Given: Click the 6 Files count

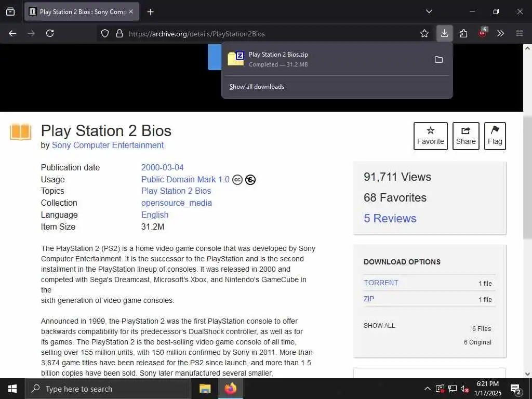Looking at the screenshot, I should tap(482, 329).
